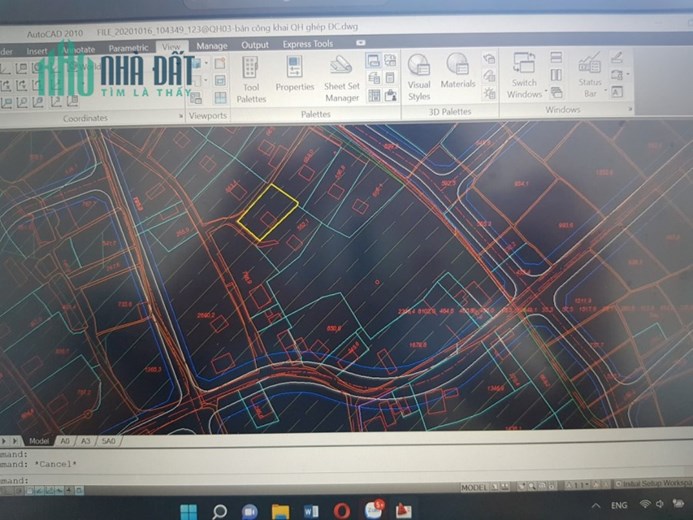The image size is (693, 520).
Task: Open the AutoCAD app in the taskbar
Action: [403, 511]
